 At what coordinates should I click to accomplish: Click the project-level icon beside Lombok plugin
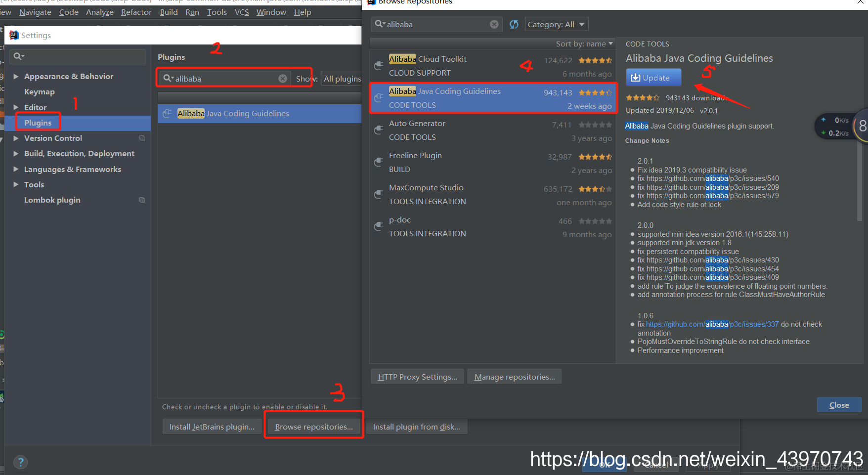click(142, 200)
